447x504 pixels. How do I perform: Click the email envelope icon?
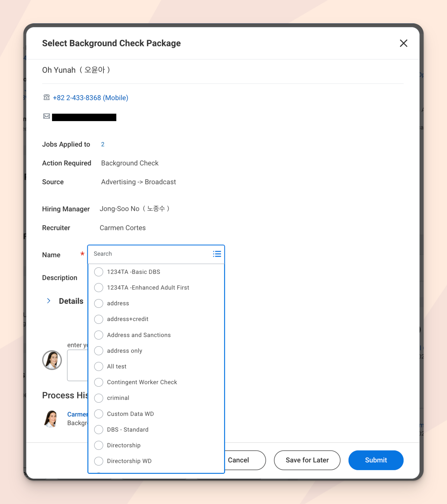[46, 116]
